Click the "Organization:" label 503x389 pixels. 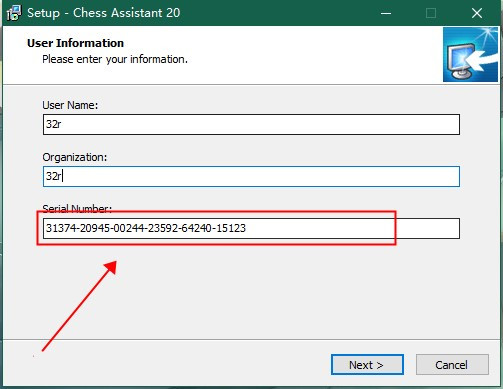coord(75,157)
